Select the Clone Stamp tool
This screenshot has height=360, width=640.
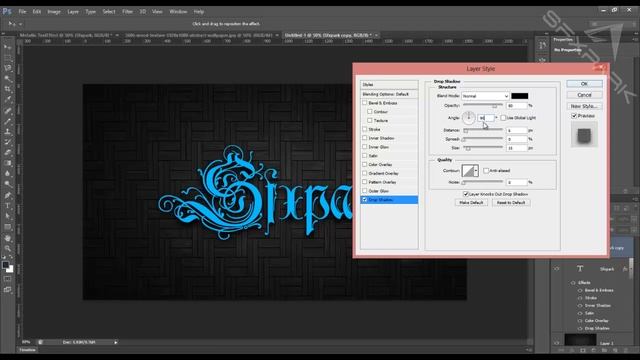[x=8, y=132]
